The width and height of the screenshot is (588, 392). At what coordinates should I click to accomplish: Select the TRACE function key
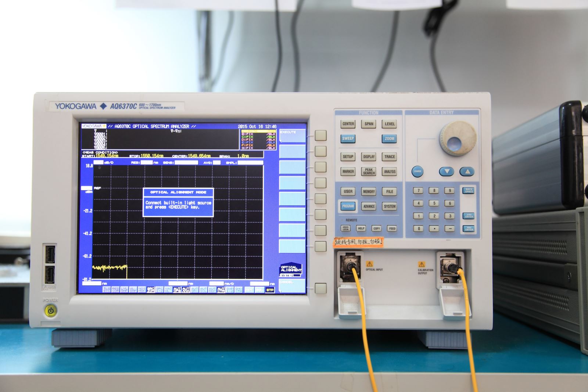[x=390, y=157]
